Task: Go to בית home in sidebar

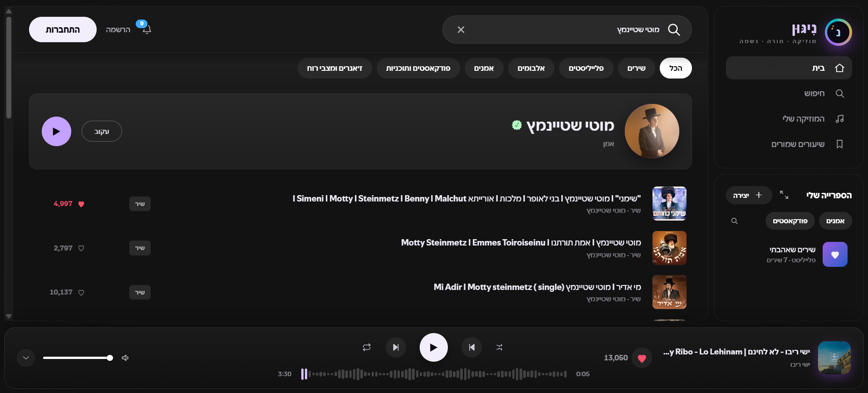Action: tap(789, 68)
